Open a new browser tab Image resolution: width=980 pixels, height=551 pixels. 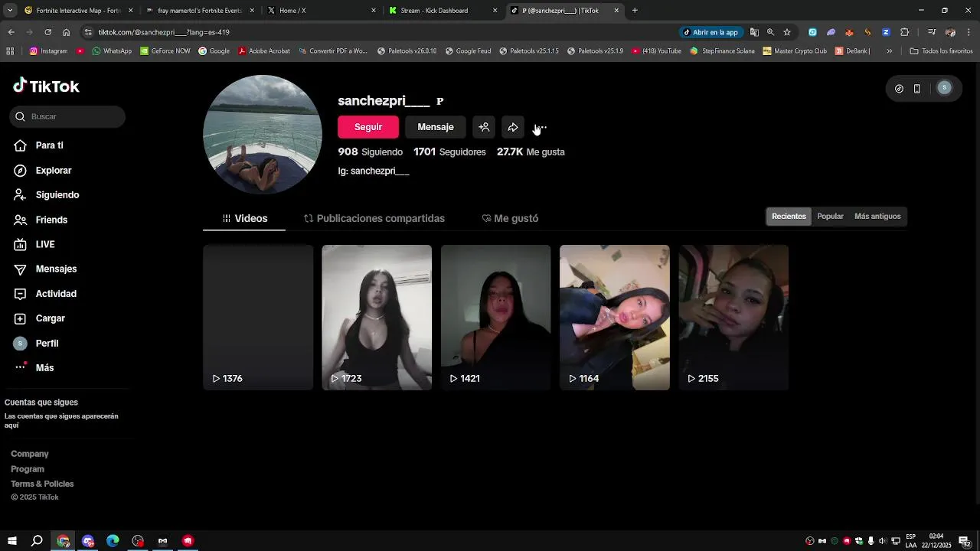pyautogui.click(x=635, y=11)
